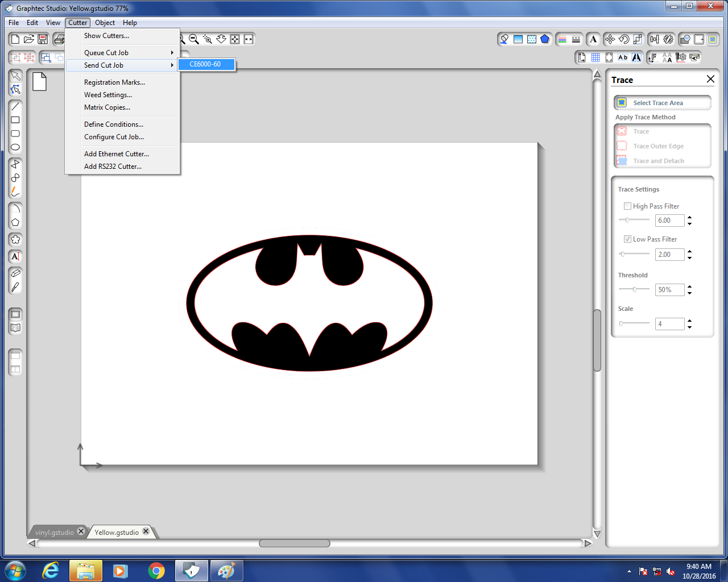Screen dimensions: 728x582
Task: Open the line color tool with colored lines
Action: click(x=562, y=39)
